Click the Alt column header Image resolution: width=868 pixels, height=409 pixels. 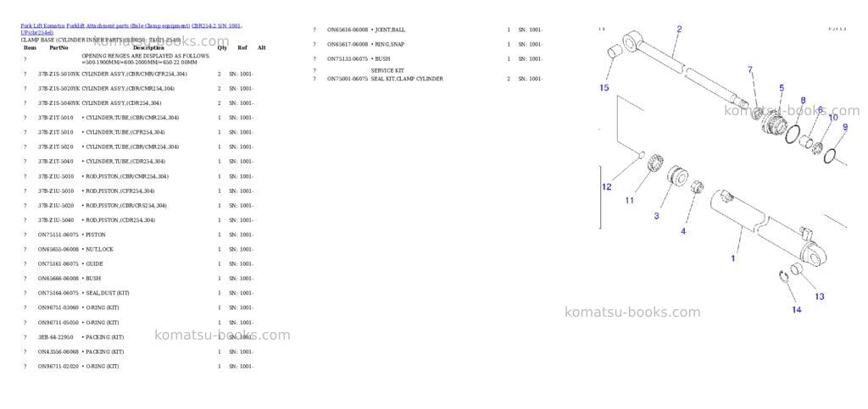pos(262,48)
